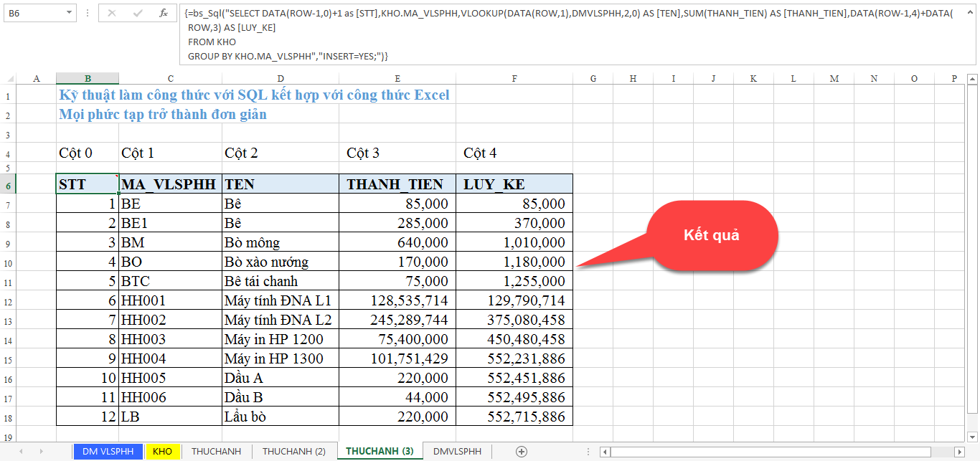Image resolution: width=980 pixels, height=461 pixels.
Task: Open the THUCHANH sheet tab
Action: click(x=216, y=451)
